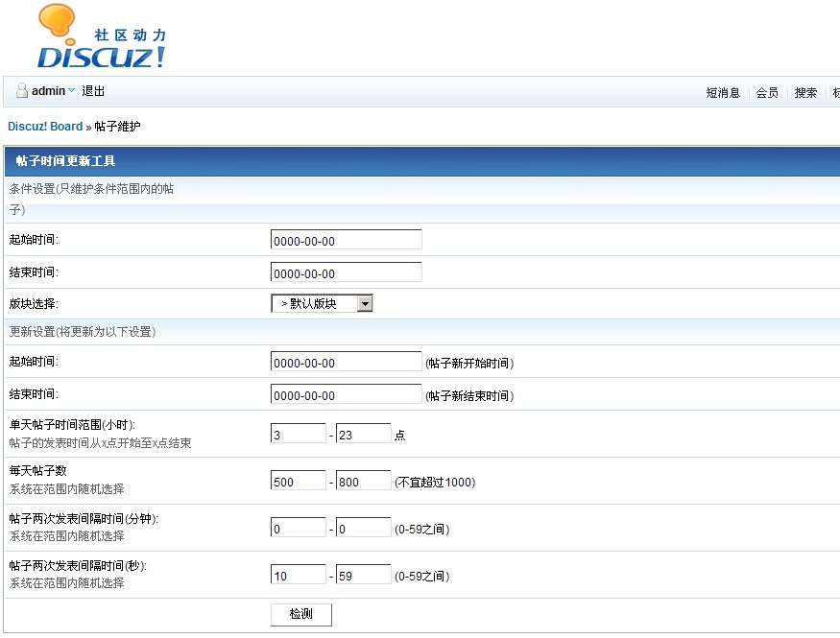The width and height of the screenshot is (840, 638).
Task: Click the 帖子时间更新工具 header title
Action: coord(65,160)
